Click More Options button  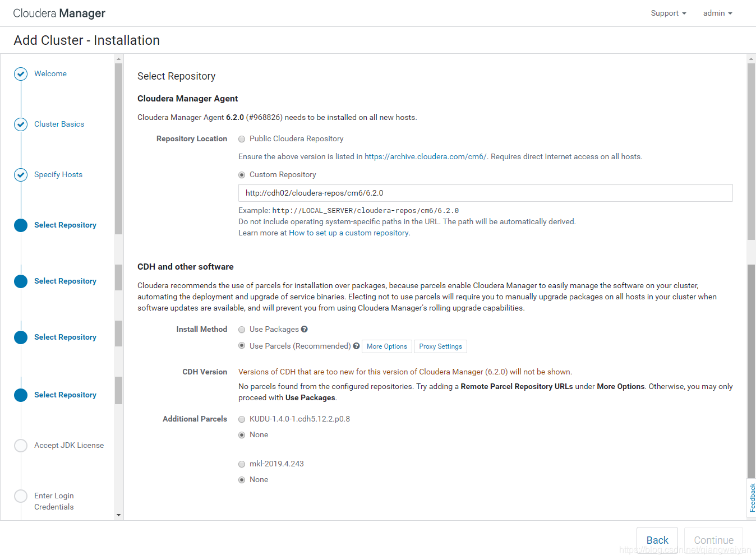pyautogui.click(x=387, y=346)
